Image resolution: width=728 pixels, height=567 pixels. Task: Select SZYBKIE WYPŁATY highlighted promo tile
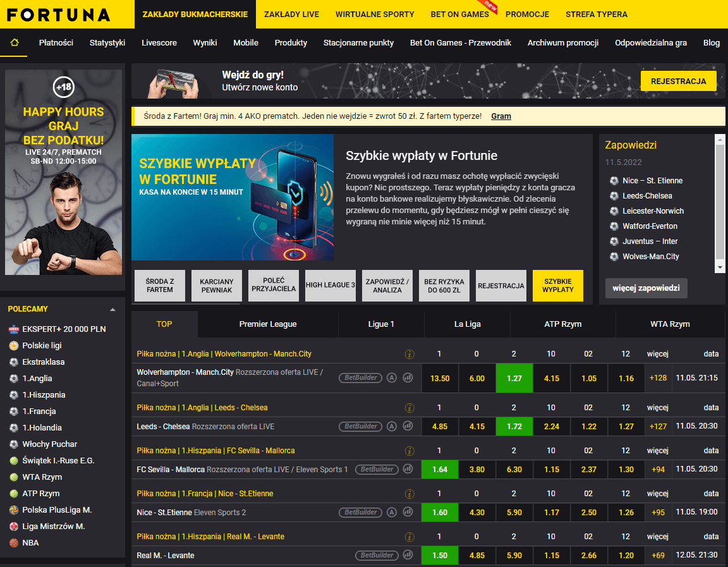557,286
